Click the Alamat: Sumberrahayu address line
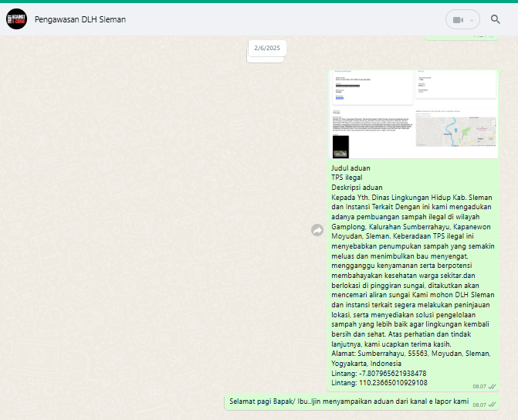518x420 pixels. coord(411,353)
